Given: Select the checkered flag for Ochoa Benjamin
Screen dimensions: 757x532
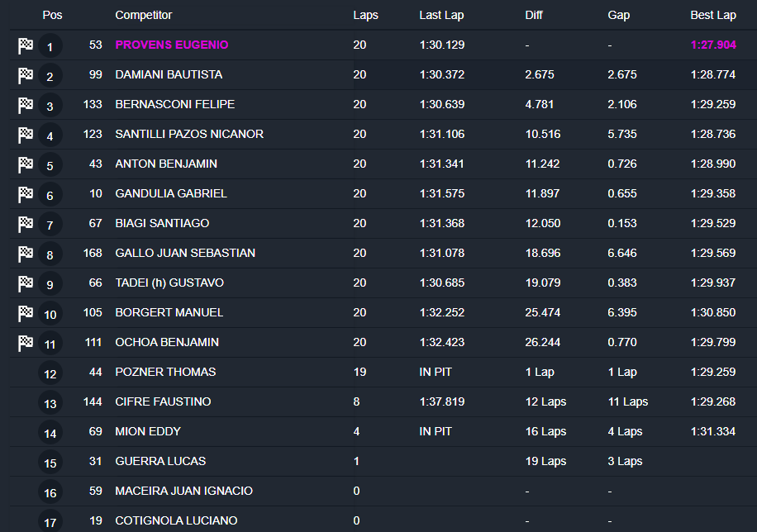Looking at the screenshot, I should click(x=26, y=343).
